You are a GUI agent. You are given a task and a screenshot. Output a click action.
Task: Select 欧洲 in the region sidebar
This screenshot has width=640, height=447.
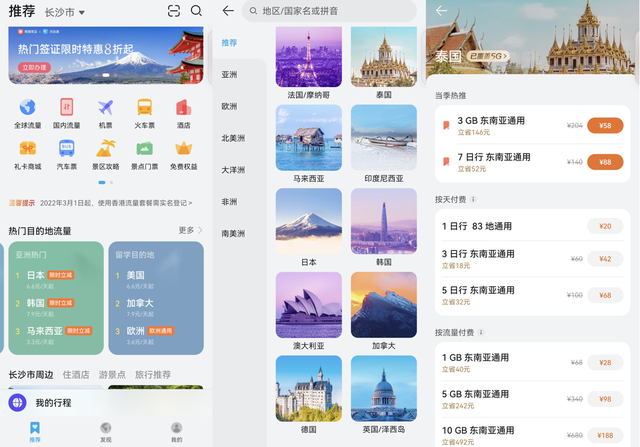coord(229,107)
